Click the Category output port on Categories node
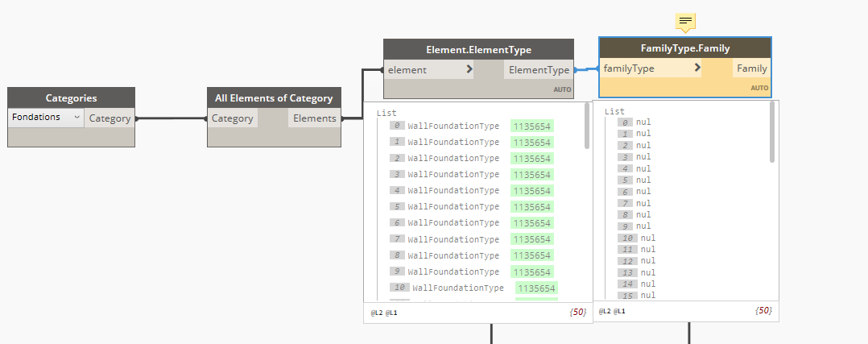 coord(110,118)
